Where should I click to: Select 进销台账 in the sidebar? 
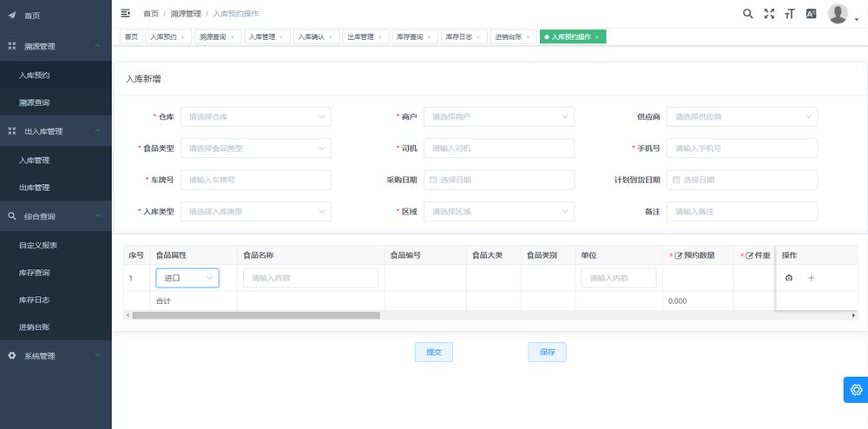[x=35, y=327]
